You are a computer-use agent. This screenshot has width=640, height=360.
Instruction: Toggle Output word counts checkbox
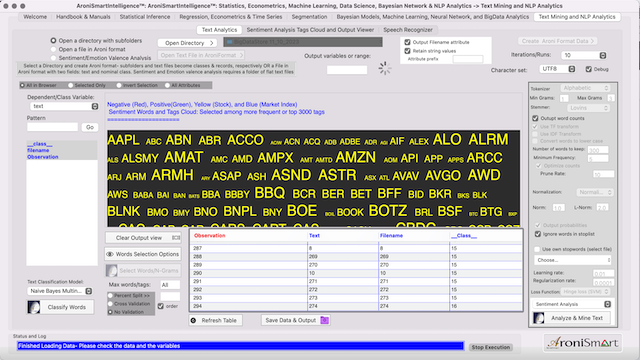[535, 118]
